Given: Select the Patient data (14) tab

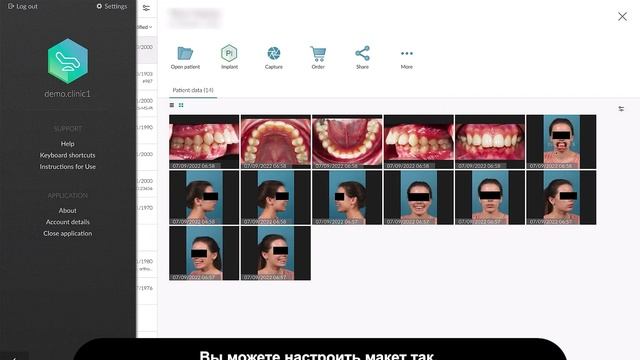Looking at the screenshot, I should click(193, 90).
